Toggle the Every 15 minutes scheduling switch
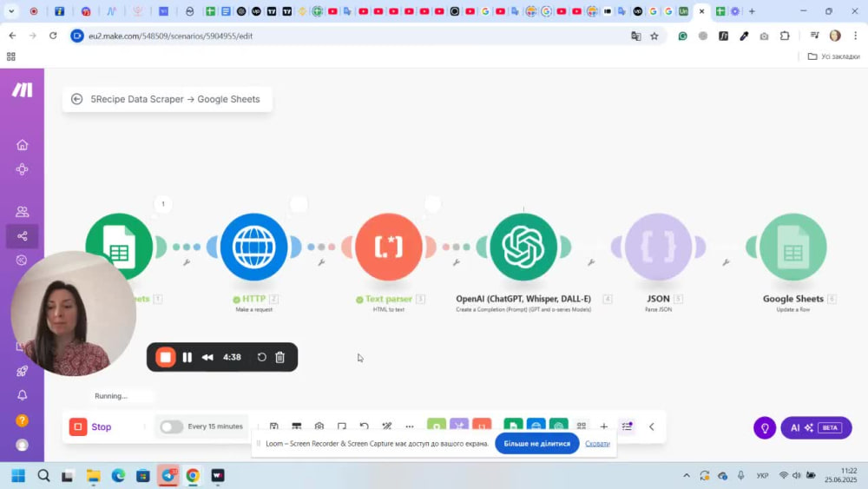Image resolution: width=868 pixels, height=489 pixels. point(171,426)
